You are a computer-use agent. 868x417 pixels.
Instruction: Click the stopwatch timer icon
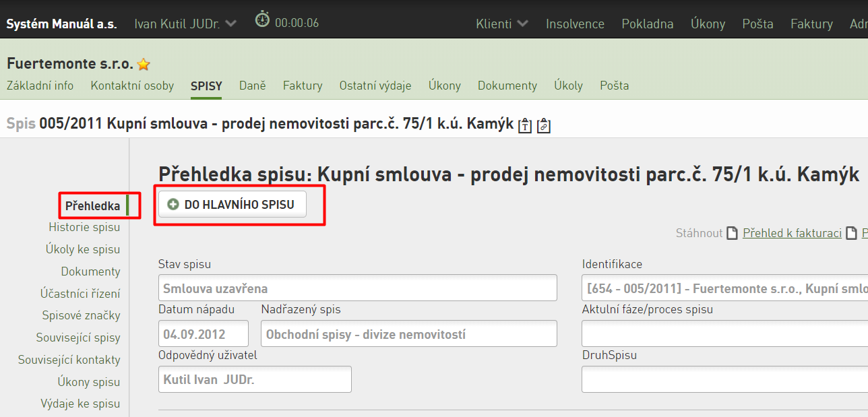coord(262,20)
